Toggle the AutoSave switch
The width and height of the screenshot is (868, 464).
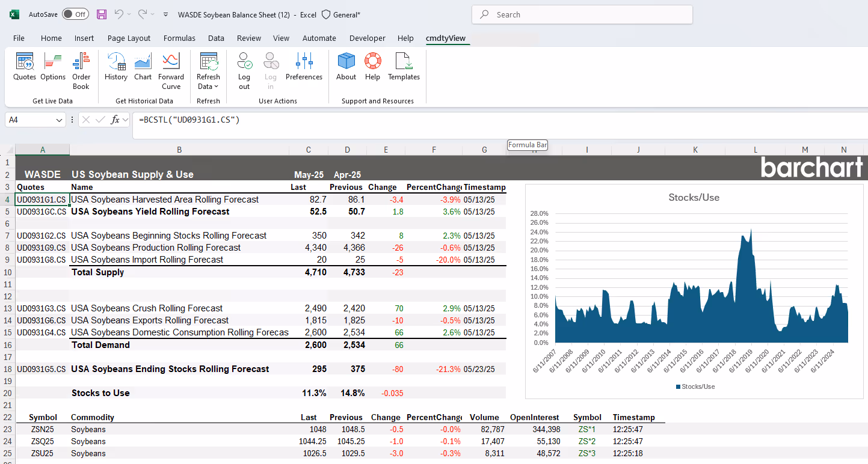click(x=75, y=14)
